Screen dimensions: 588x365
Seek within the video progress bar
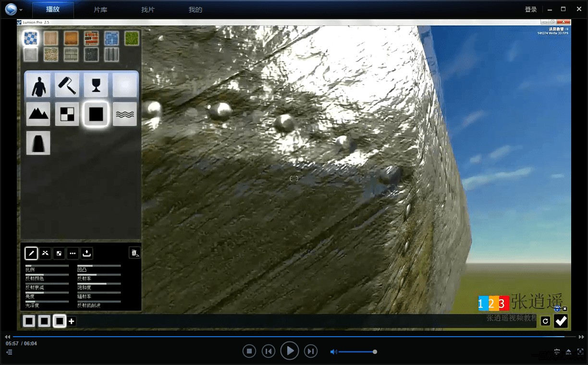point(294,337)
